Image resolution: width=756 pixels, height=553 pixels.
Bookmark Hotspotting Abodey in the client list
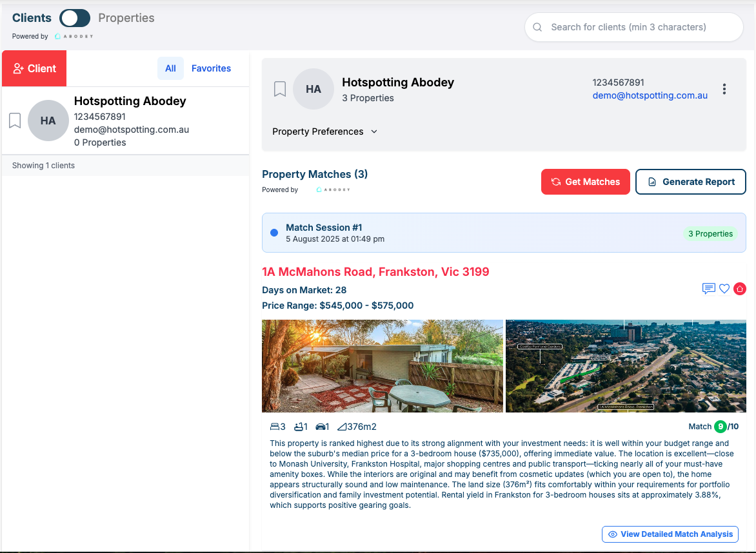click(15, 121)
